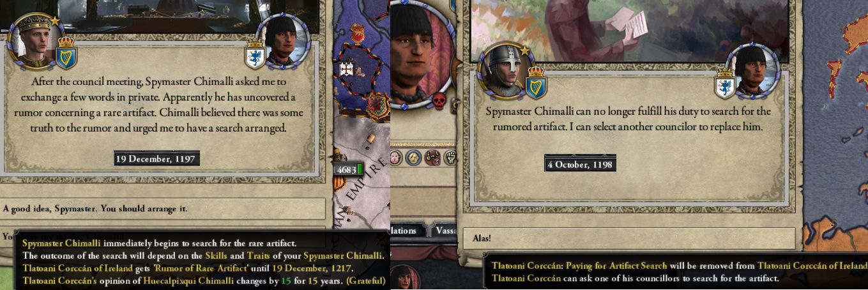Click Spymaster Chimalli's portrait in left event
868x290 pixels.
pos(283,40)
